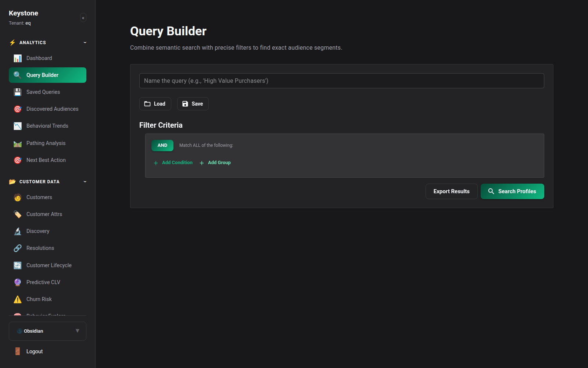Click the Next Best Action target icon

(x=18, y=160)
